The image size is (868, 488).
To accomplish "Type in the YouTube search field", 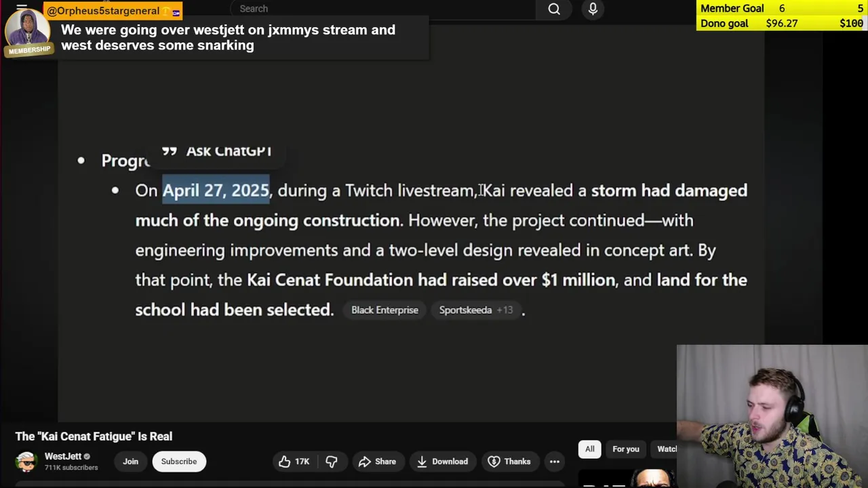I will coord(380,9).
